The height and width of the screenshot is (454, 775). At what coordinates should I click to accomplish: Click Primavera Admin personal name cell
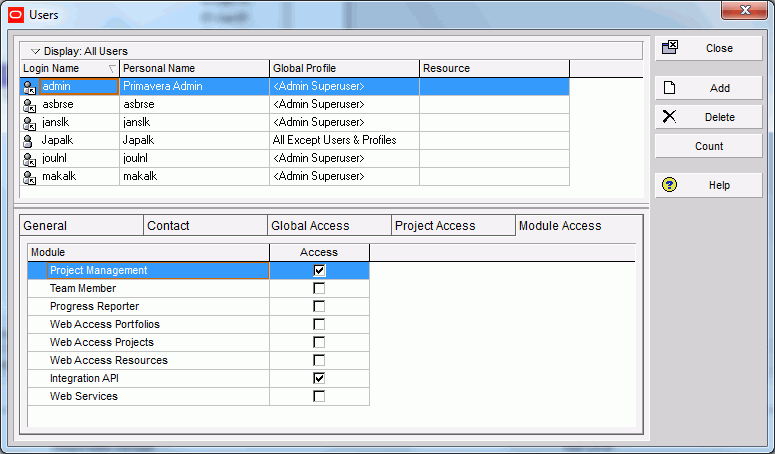click(x=195, y=86)
